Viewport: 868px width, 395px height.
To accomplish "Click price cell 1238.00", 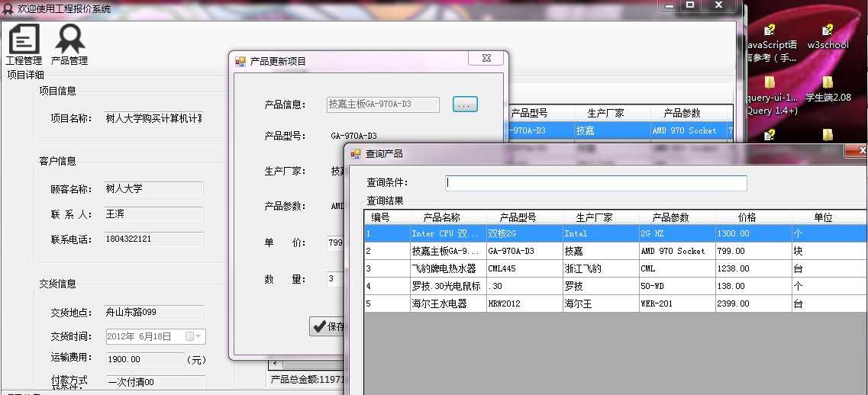I will tap(754, 269).
